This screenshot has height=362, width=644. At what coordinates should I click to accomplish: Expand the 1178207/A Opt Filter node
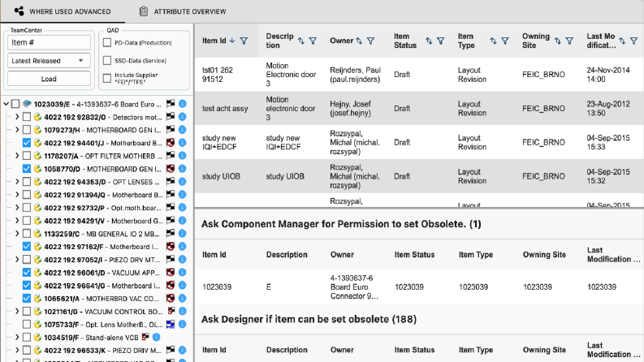tap(17, 156)
